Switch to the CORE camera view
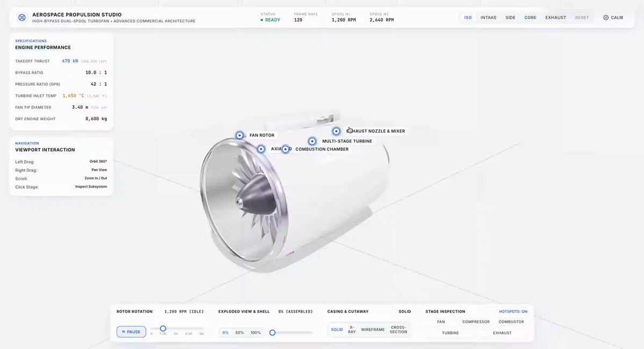644x349 pixels. point(530,18)
